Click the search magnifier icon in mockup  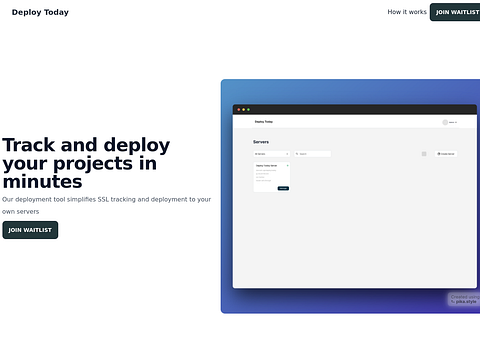(297, 154)
